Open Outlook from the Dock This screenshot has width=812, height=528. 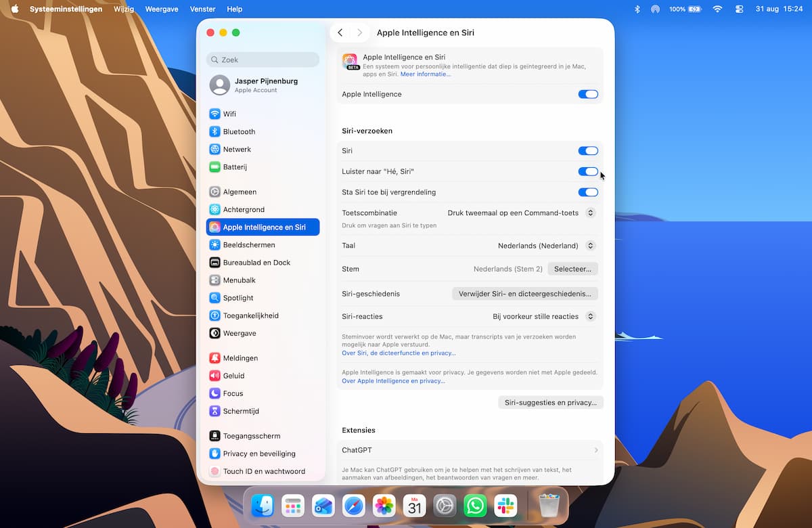click(323, 506)
